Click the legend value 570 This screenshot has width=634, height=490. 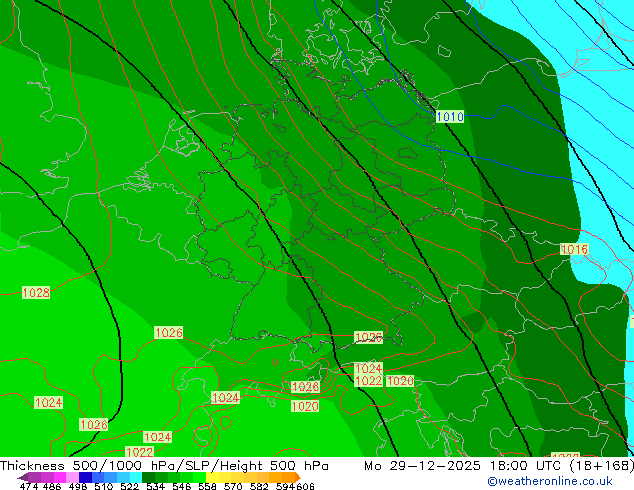pos(233,486)
